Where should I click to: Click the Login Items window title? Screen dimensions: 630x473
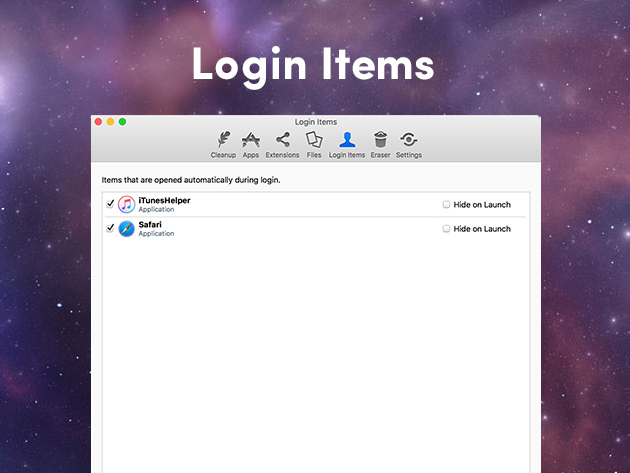click(x=316, y=122)
